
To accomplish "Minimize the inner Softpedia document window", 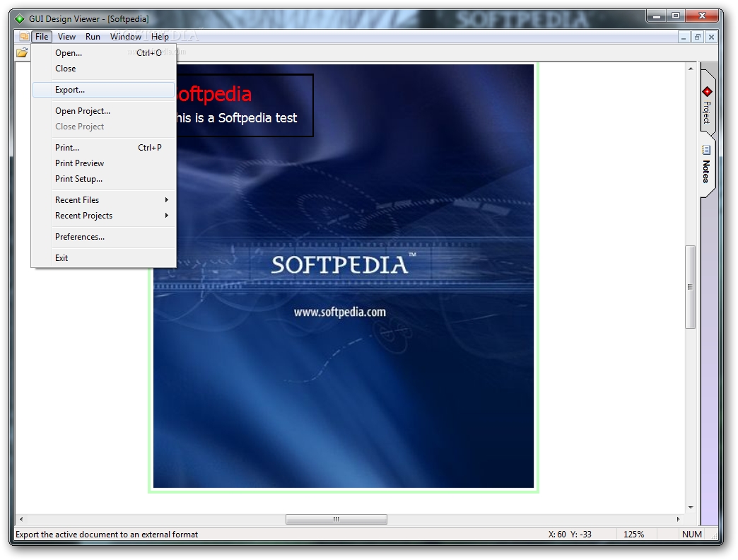I will pyautogui.click(x=684, y=37).
